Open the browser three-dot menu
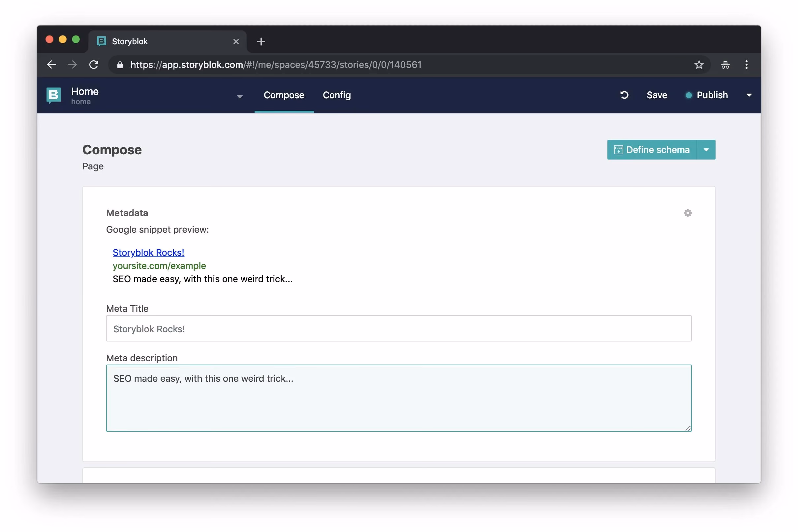798x532 pixels. point(746,65)
